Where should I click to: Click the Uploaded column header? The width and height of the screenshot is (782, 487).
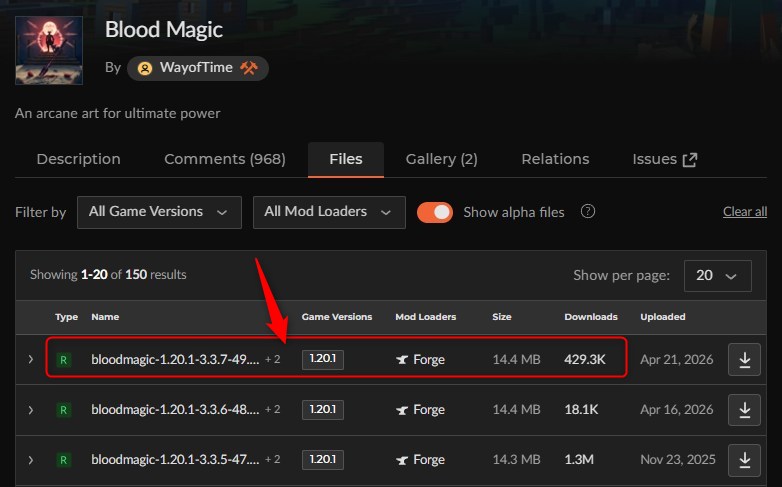(663, 317)
